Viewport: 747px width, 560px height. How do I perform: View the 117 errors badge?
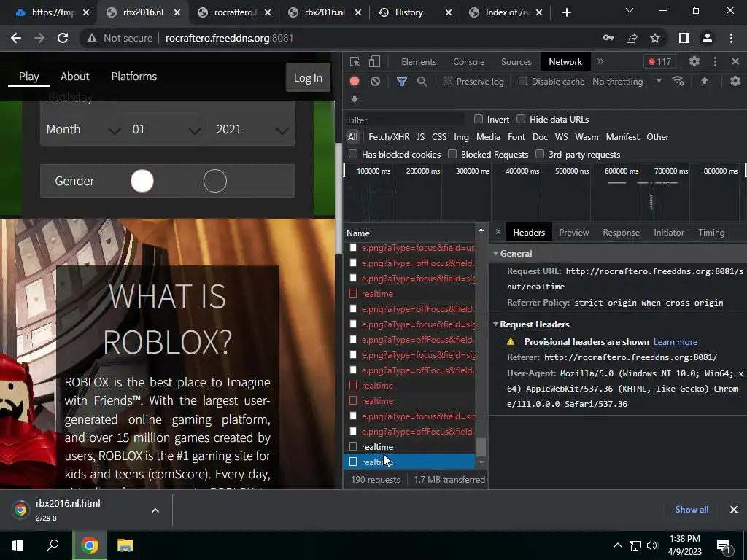[x=659, y=61]
